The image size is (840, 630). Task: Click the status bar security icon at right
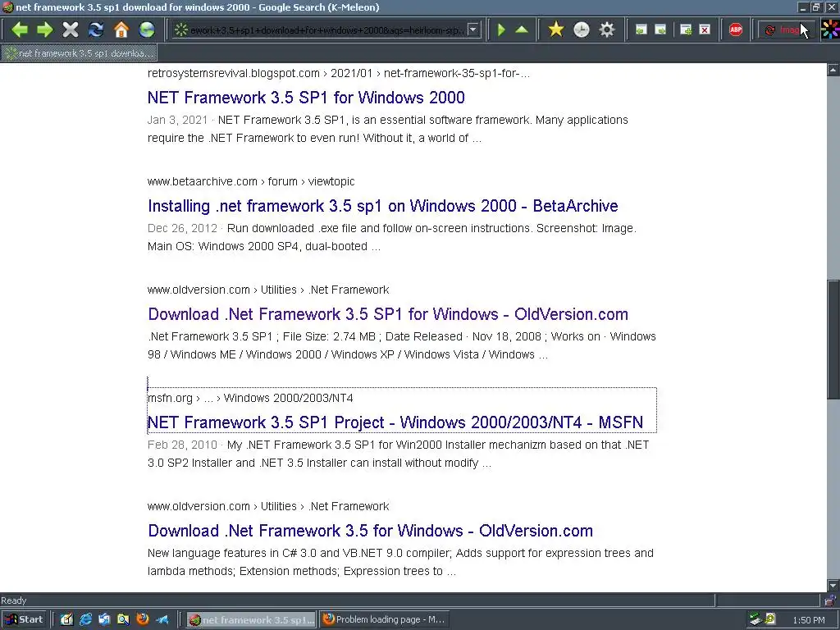pos(830,600)
